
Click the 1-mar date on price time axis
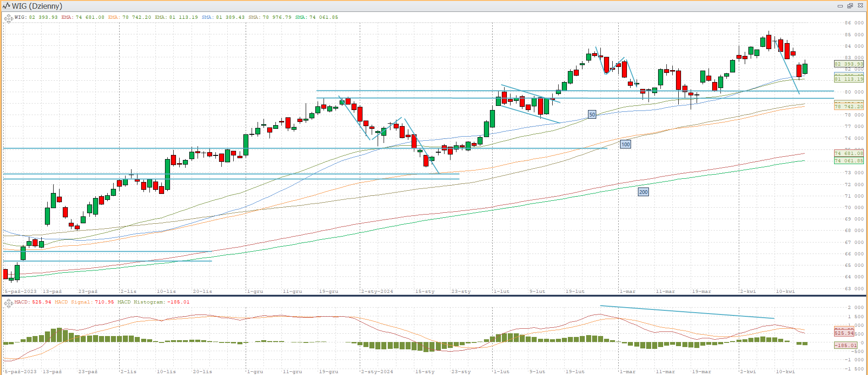tap(627, 292)
